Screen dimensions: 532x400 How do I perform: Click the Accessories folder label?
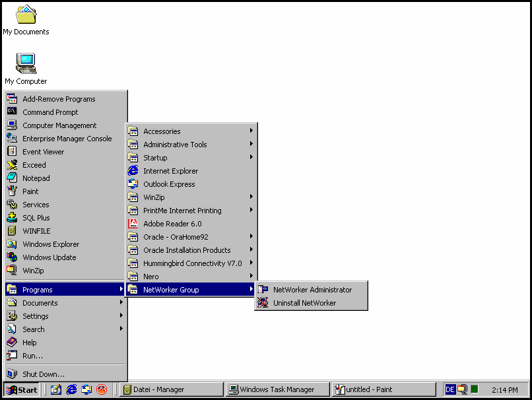coord(162,131)
